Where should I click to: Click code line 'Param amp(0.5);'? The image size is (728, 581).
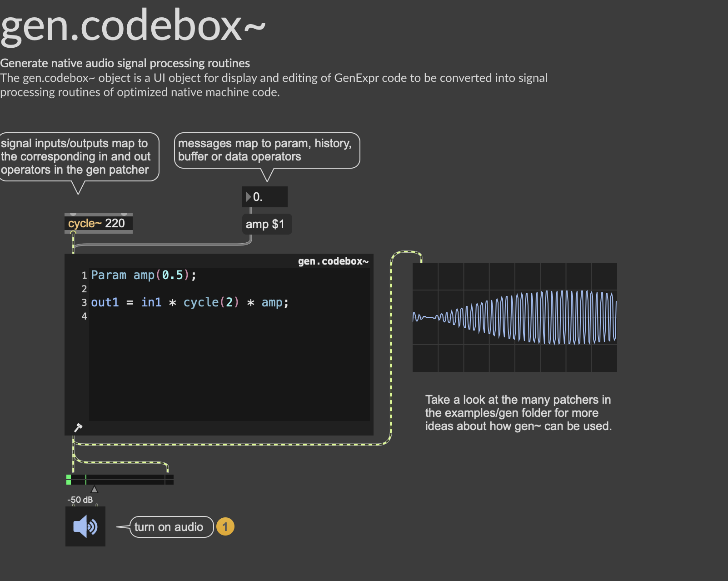click(x=144, y=275)
